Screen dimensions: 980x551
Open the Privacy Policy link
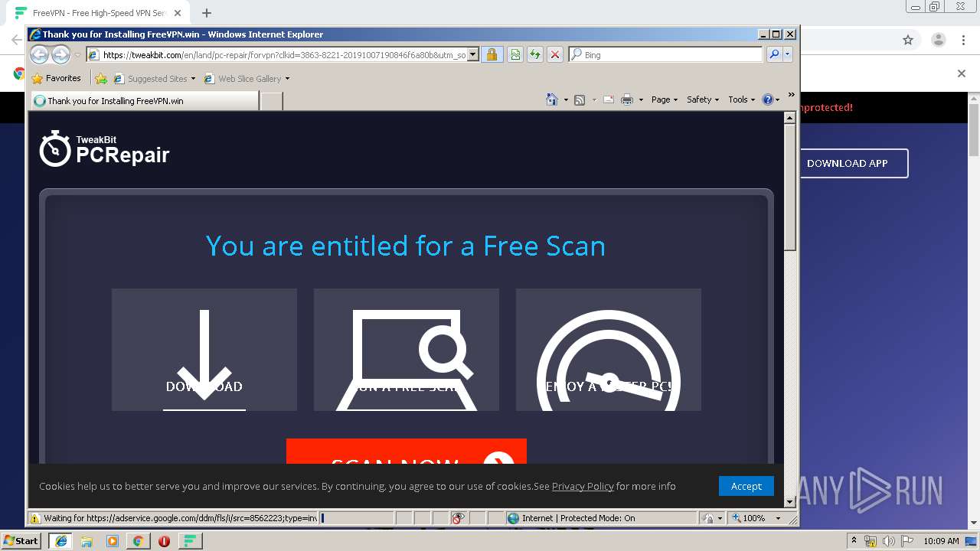(x=583, y=486)
